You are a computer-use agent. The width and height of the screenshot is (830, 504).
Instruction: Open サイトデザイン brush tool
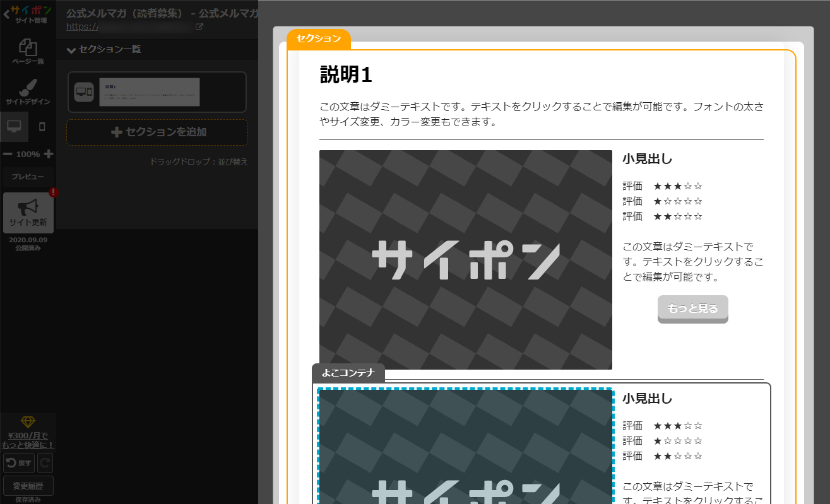[28, 92]
